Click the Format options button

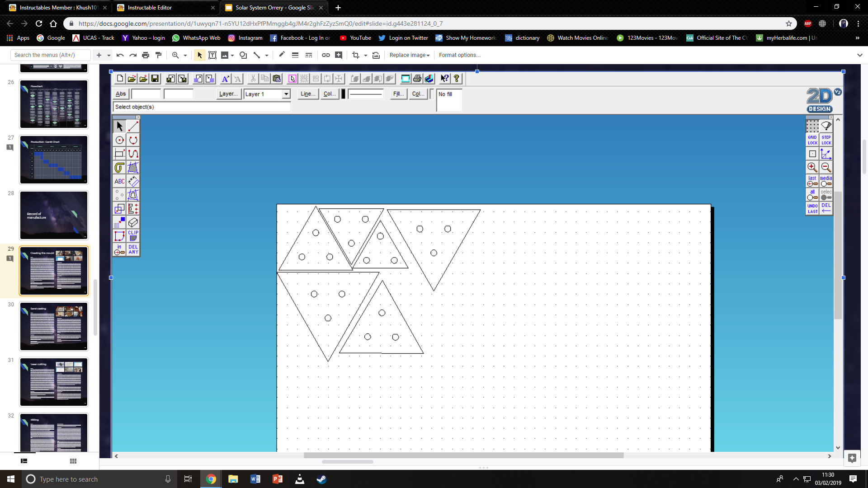tap(459, 55)
